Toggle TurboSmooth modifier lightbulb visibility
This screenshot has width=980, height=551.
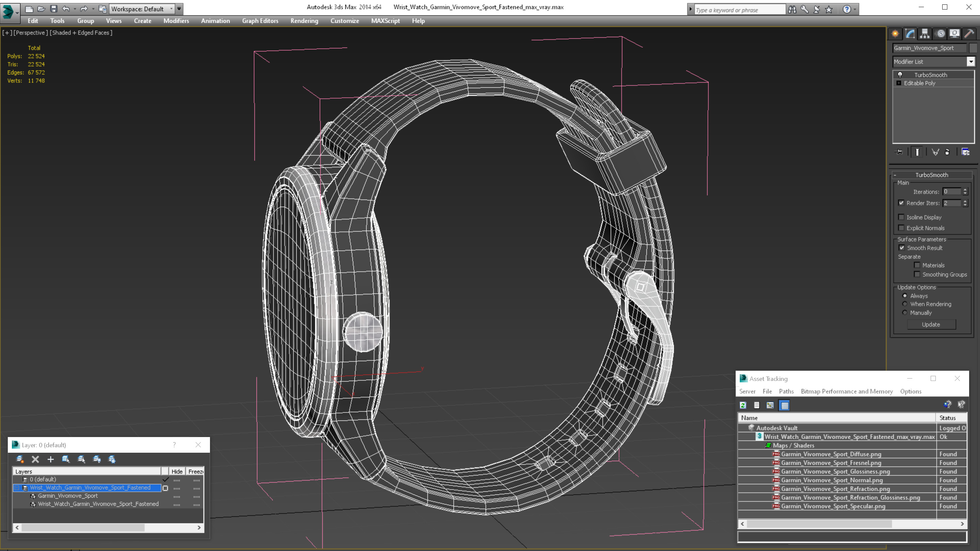tap(900, 74)
